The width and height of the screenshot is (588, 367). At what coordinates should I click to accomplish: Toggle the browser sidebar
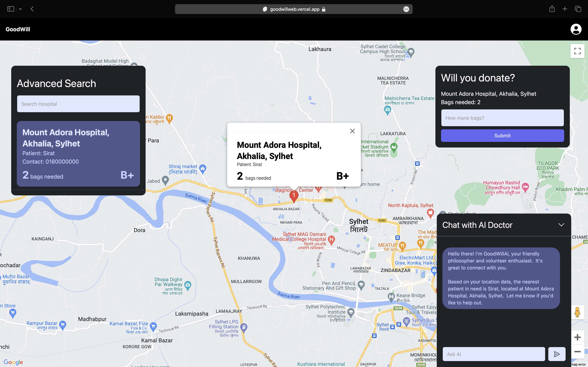[10, 9]
